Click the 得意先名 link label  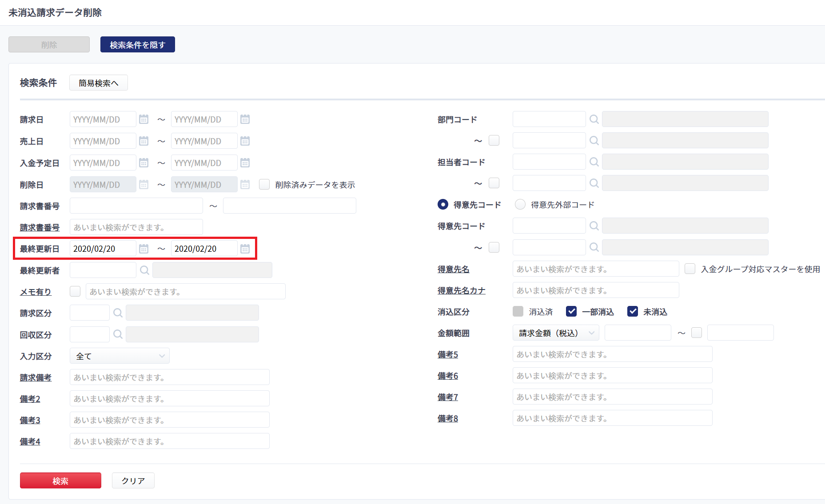[454, 269]
